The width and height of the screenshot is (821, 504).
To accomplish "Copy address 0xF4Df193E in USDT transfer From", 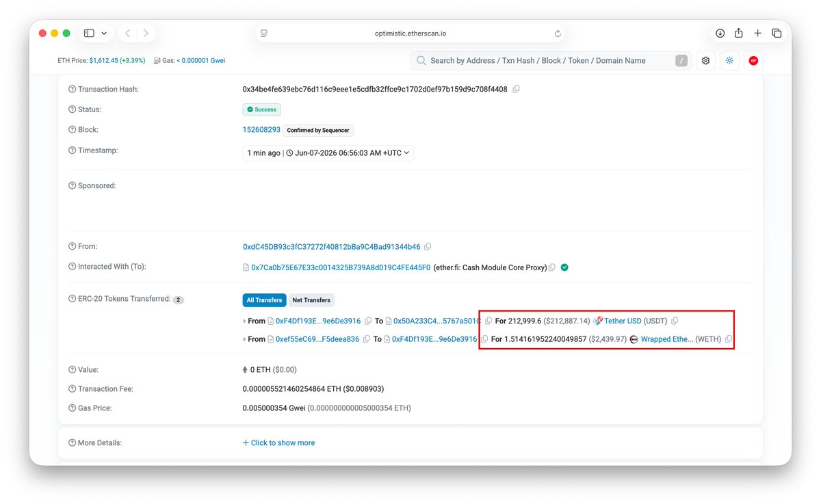I will (368, 321).
